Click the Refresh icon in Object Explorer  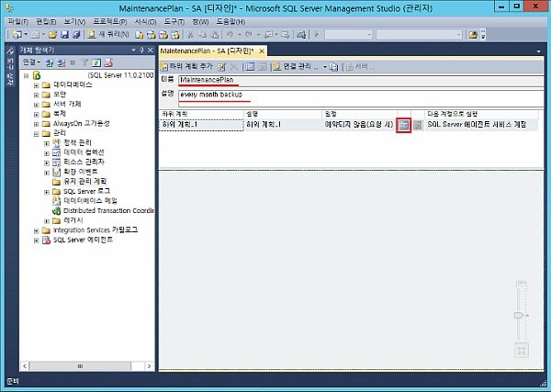tap(96, 62)
